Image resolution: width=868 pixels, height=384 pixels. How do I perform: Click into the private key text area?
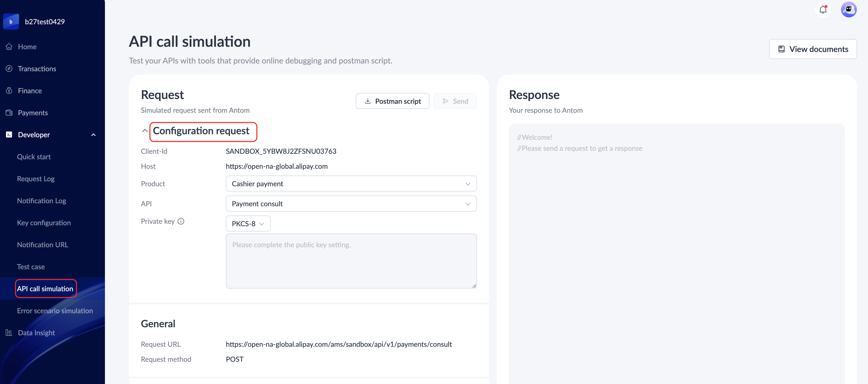pos(351,261)
